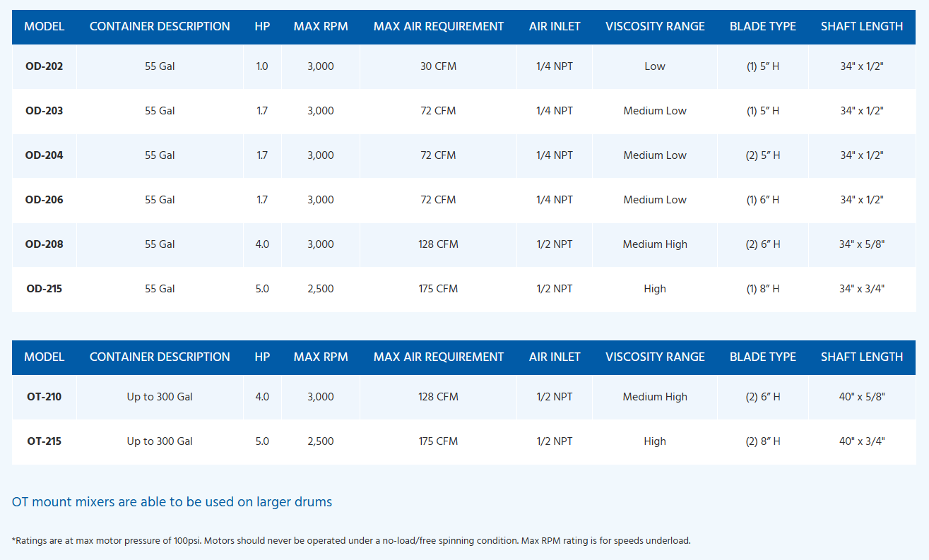Screen dimensions: 929x560
Task: Click MAX RPM header in the OD table
Action: (x=321, y=27)
